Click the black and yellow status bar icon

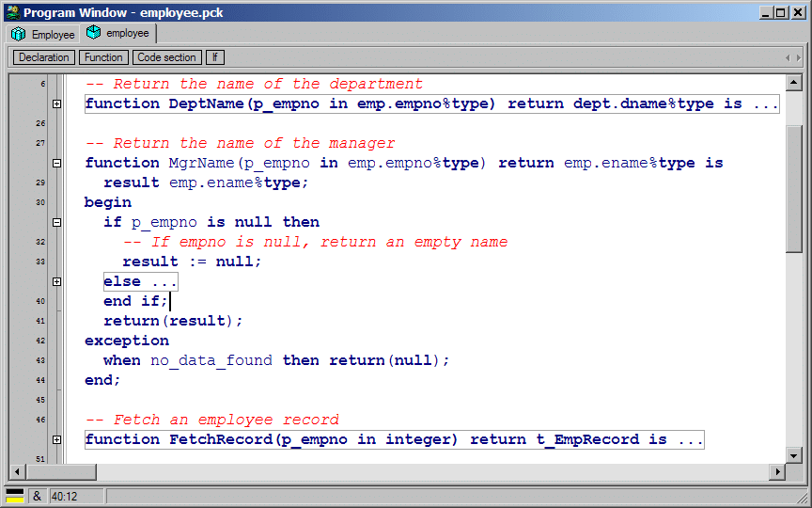(15, 496)
